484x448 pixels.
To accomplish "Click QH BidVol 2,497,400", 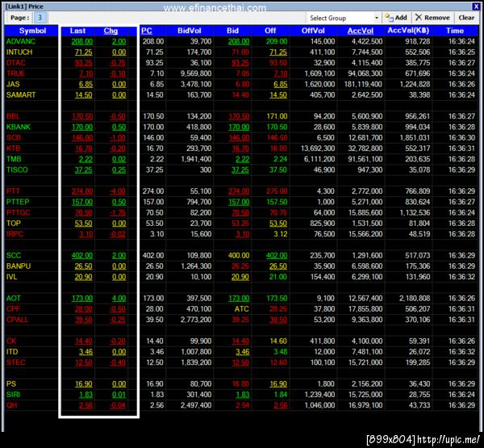I will 196,405.
